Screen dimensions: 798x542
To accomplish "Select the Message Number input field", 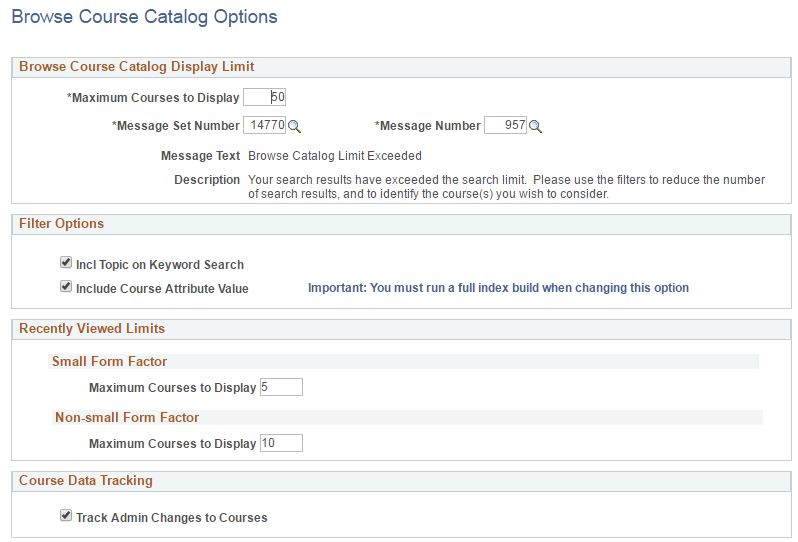I will point(506,126).
